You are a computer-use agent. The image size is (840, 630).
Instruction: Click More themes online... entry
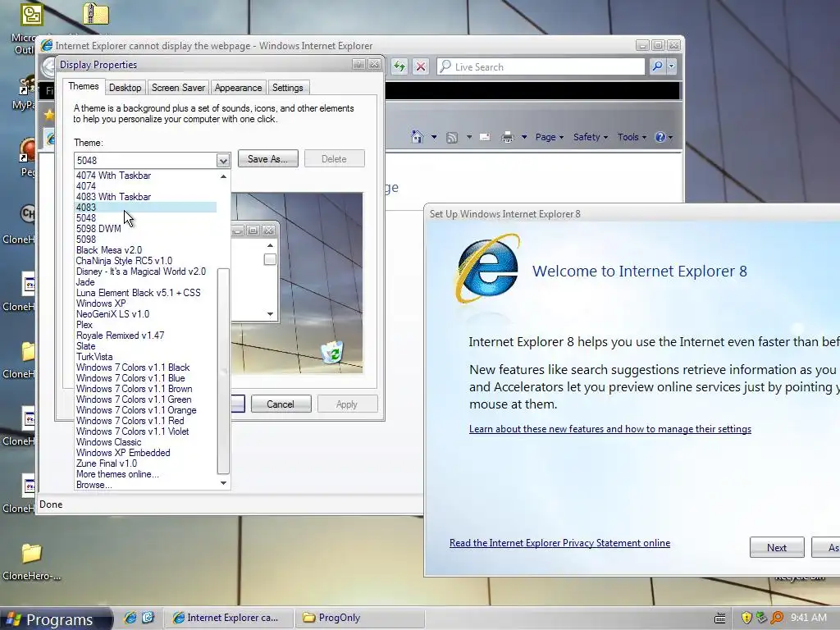[x=146, y=474]
